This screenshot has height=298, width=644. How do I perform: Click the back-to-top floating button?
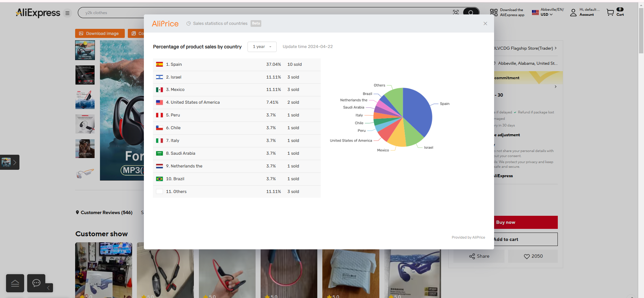pyautogui.click(x=15, y=283)
